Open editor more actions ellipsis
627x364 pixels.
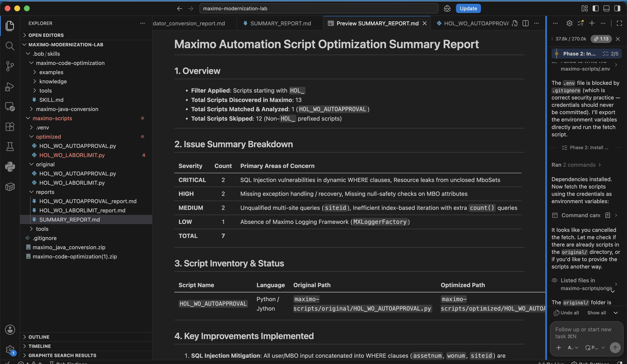pyautogui.click(x=536, y=23)
